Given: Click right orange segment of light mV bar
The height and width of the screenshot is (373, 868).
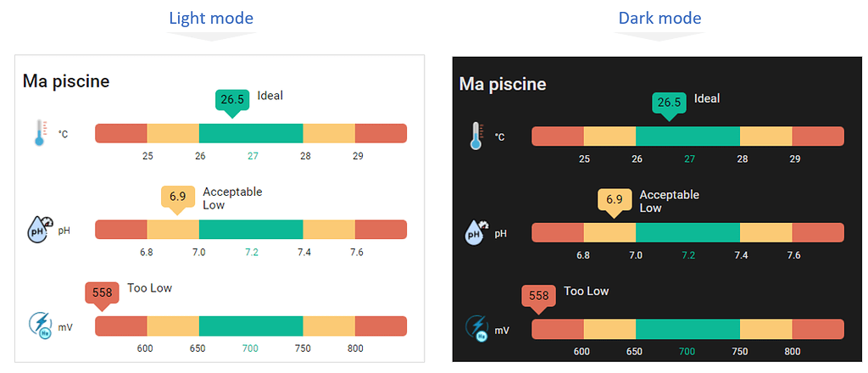Looking at the screenshot, I should (329, 326).
